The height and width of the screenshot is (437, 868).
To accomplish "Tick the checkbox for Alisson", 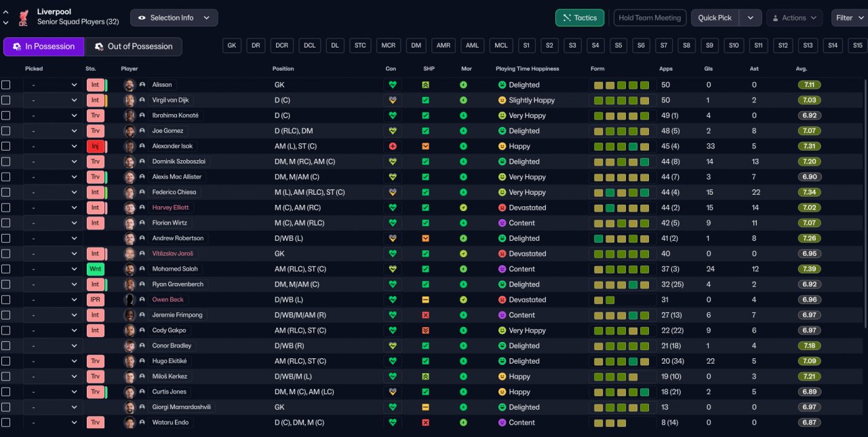I will pyautogui.click(x=6, y=85).
